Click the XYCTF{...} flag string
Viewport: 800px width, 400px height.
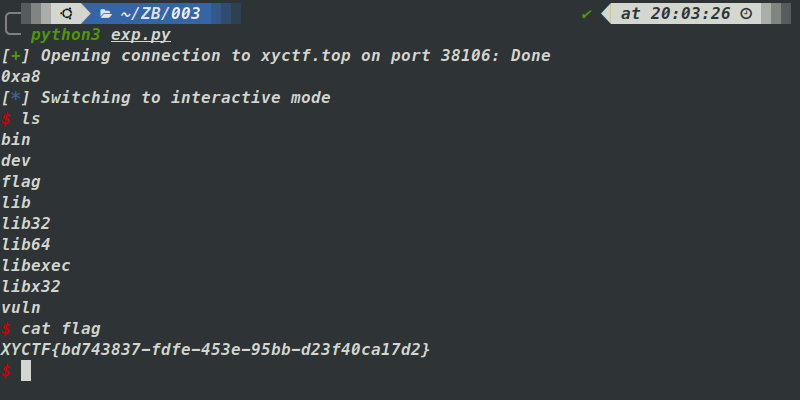point(215,349)
